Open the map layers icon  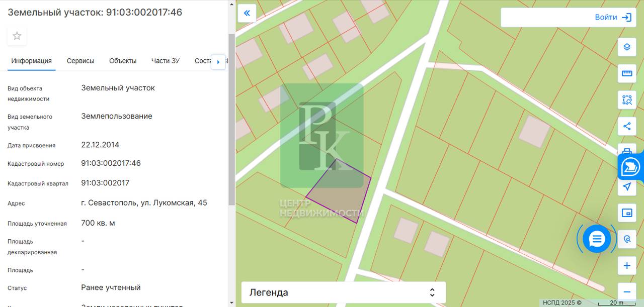pyautogui.click(x=627, y=47)
